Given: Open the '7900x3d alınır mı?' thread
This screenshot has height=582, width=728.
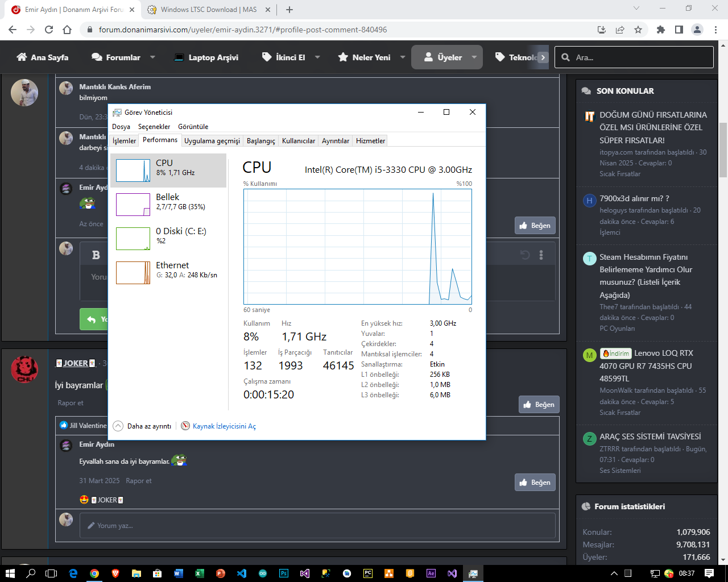Looking at the screenshot, I should (634, 198).
